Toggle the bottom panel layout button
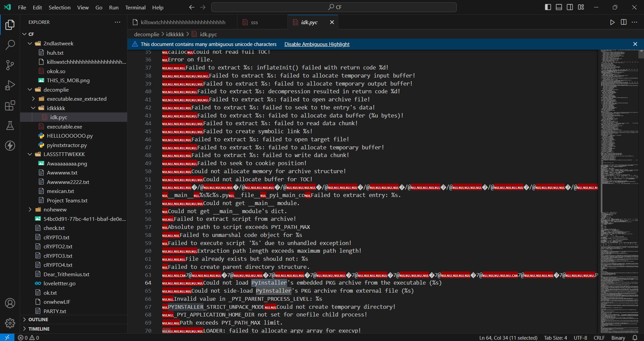The image size is (644, 341). coord(559,7)
